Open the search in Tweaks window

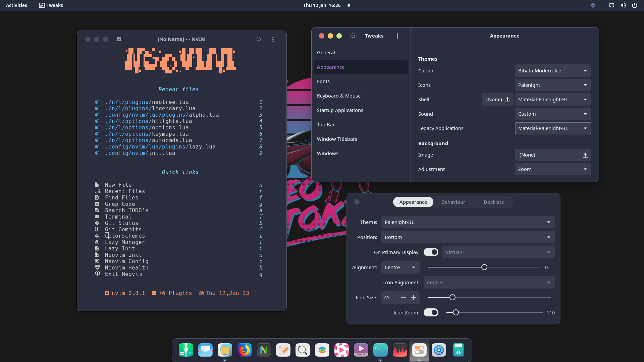353,36
